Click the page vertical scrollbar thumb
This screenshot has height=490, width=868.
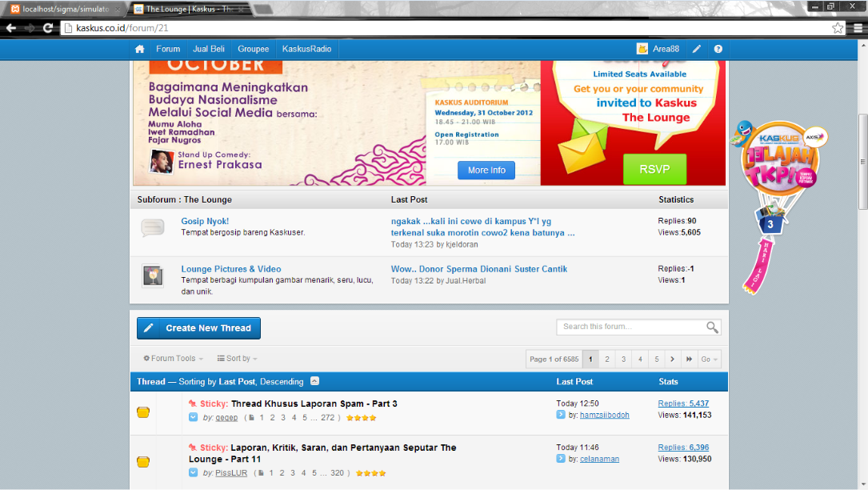click(862, 162)
